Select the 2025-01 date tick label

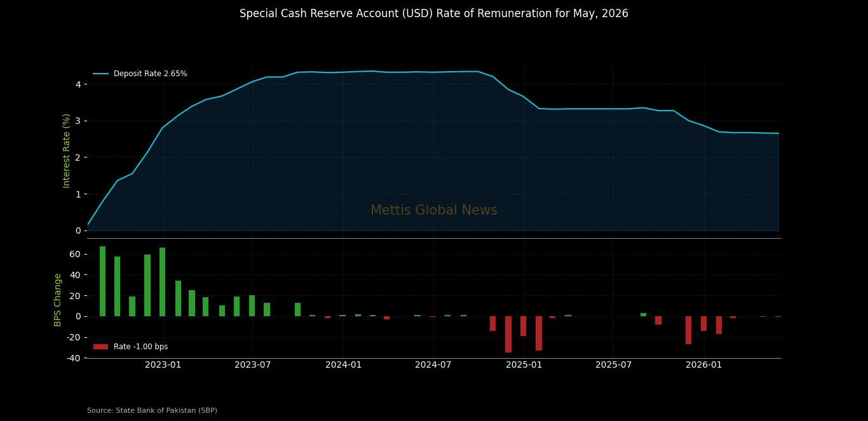524,365
